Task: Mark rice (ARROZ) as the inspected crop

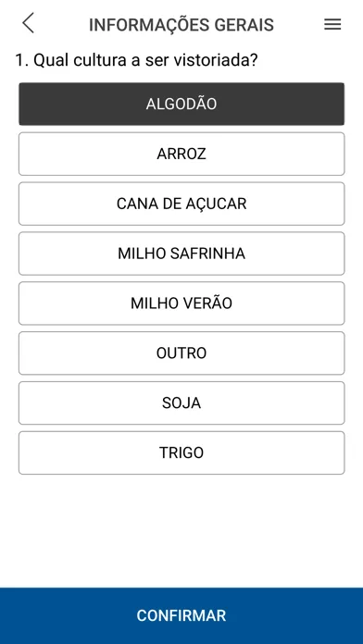Action: pyautogui.click(x=181, y=154)
